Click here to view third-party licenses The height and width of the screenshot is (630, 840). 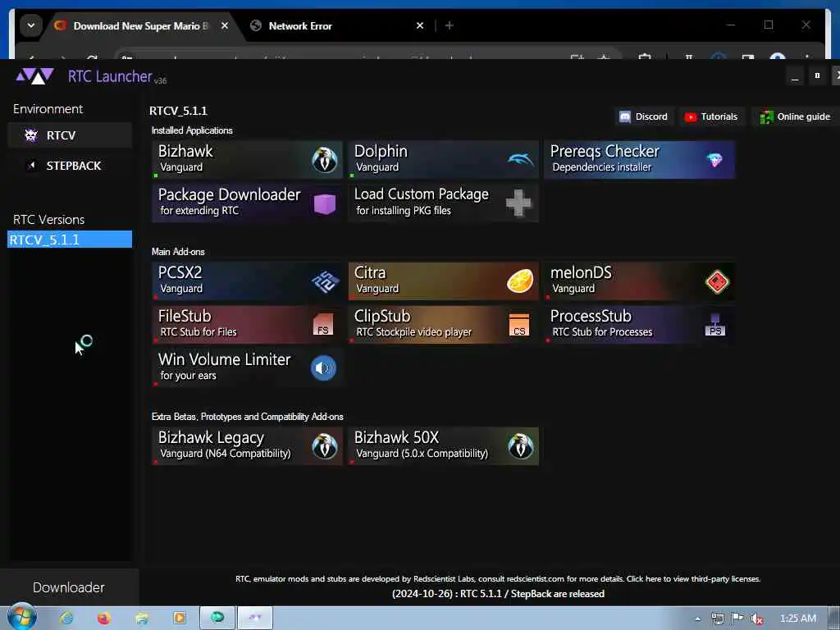click(693, 578)
